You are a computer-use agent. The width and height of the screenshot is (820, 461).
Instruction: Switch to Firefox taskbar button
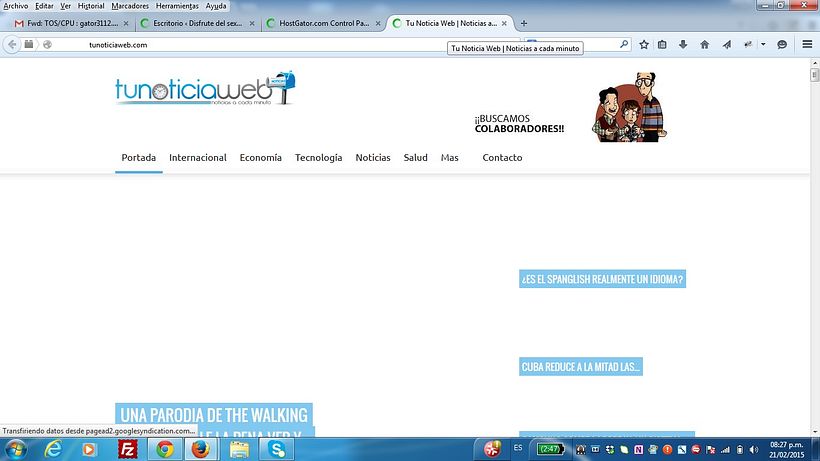[x=201, y=449]
